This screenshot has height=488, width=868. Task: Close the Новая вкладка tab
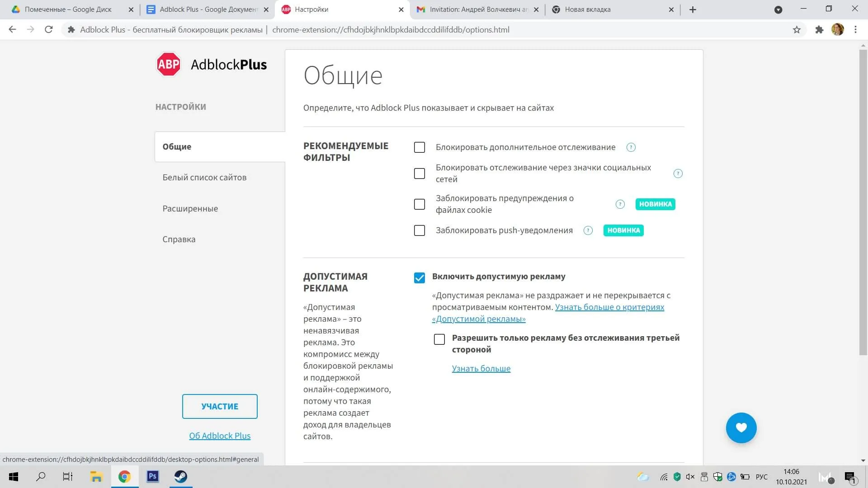pos(671,9)
